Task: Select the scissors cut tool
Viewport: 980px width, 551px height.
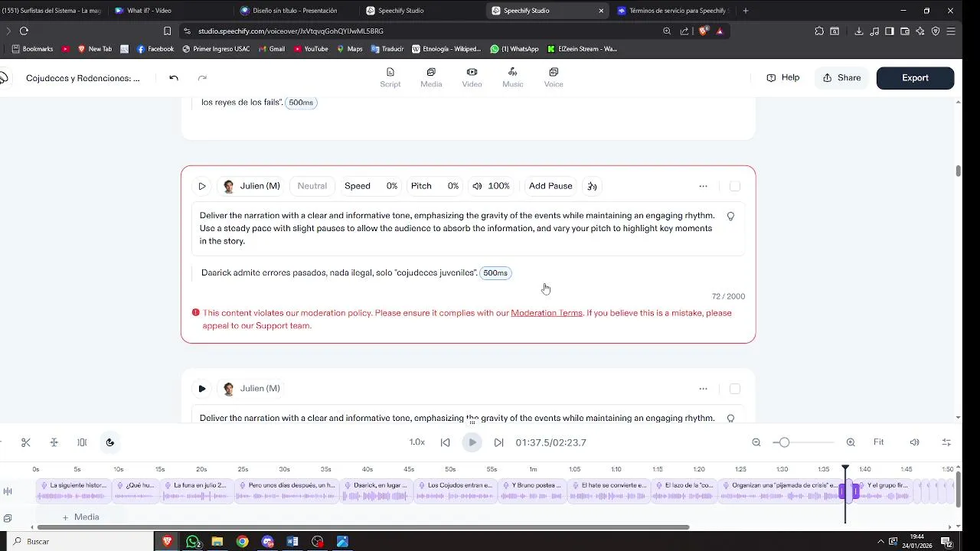Action: point(26,442)
